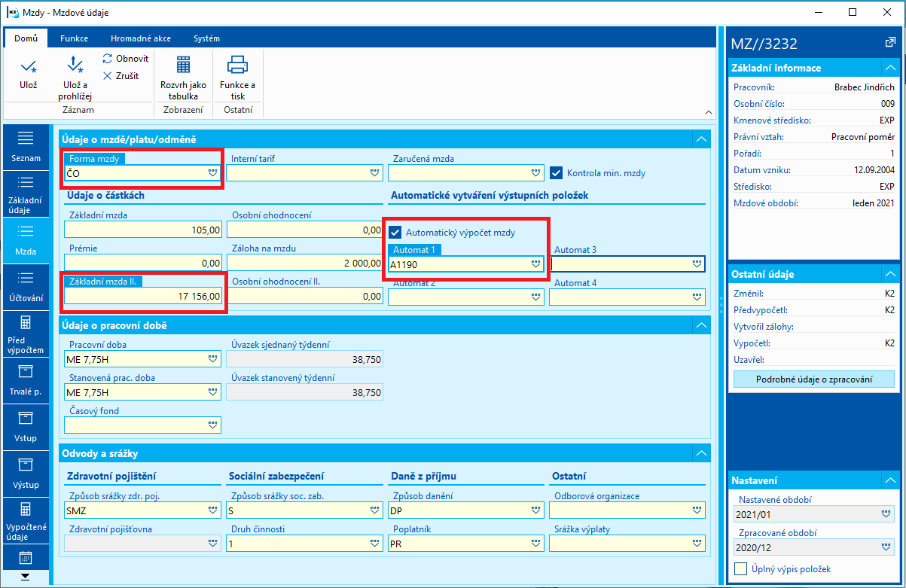Switch to the Hromadné akce ribbon tab
The image size is (906, 588).
pyautogui.click(x=140, y=38)
